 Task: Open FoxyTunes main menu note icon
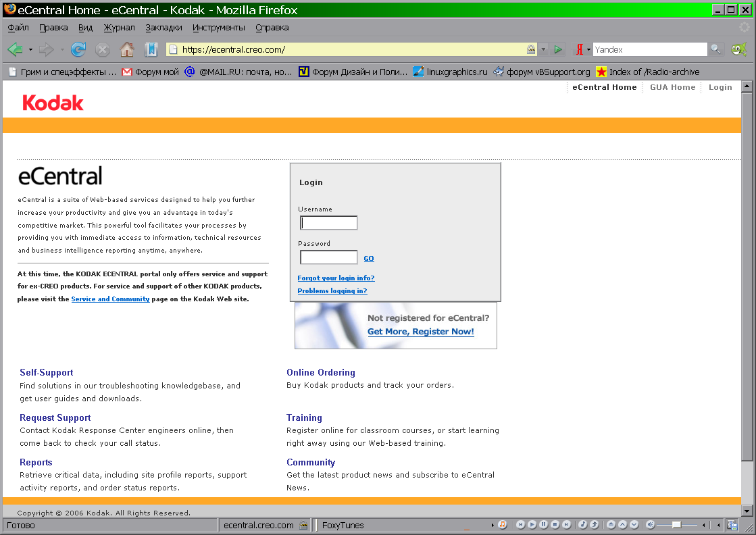(503, 525)
